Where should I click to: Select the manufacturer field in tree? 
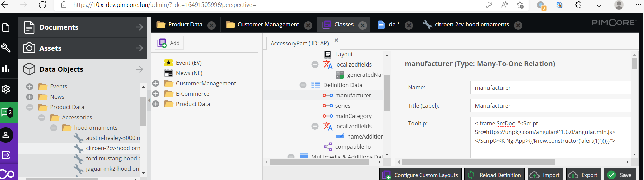353,95
